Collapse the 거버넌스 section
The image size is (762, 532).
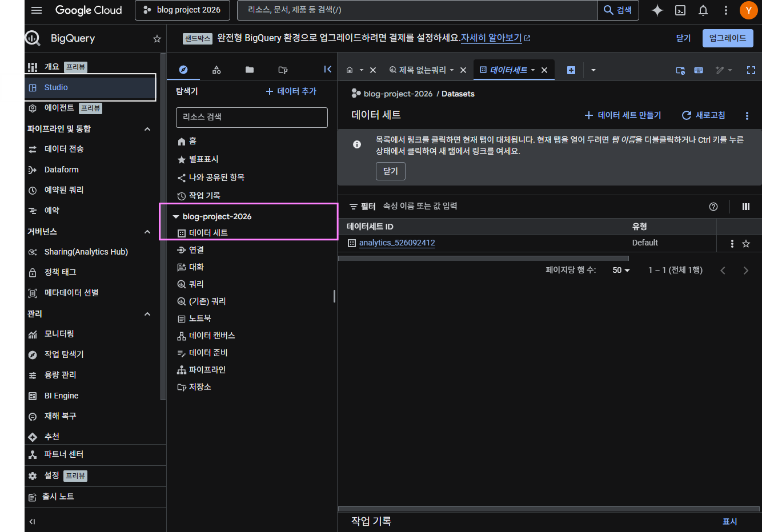pyautogui.click(x=147, y=232)
